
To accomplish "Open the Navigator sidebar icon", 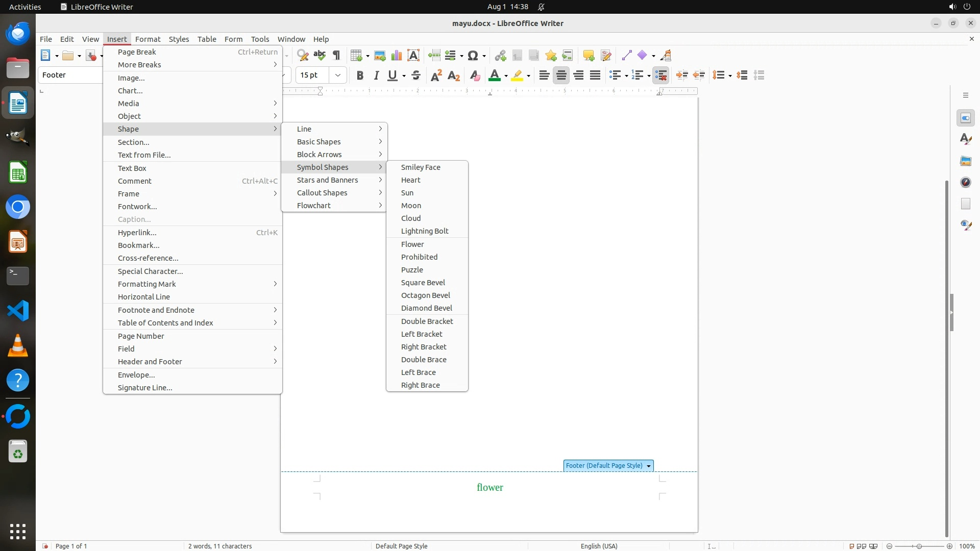I will [966, 183].
